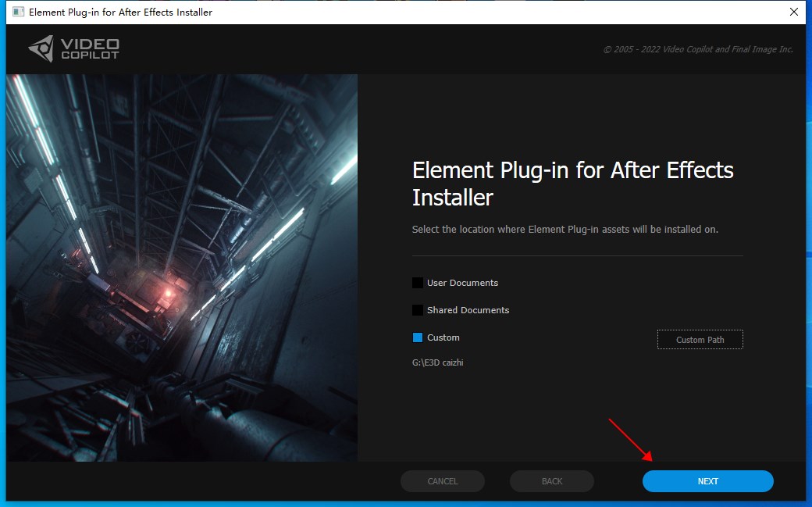Open the Custom Path chooser

pos(700,340)
